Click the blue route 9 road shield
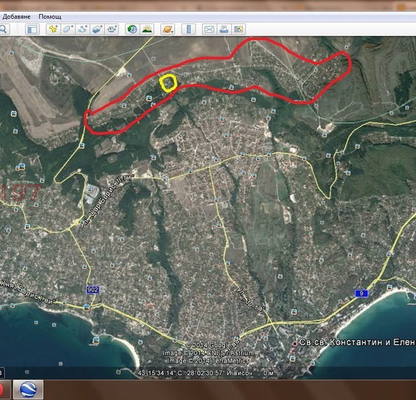 (x=362, y=293)
